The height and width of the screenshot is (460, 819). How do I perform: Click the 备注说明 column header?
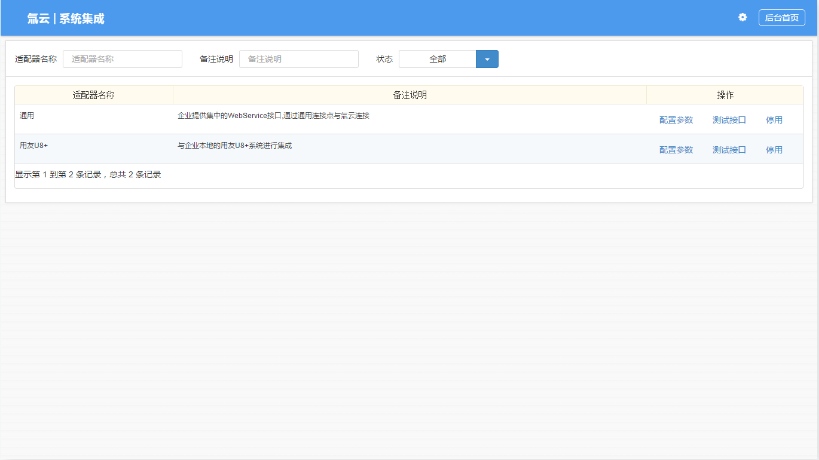tap(410, 95)
